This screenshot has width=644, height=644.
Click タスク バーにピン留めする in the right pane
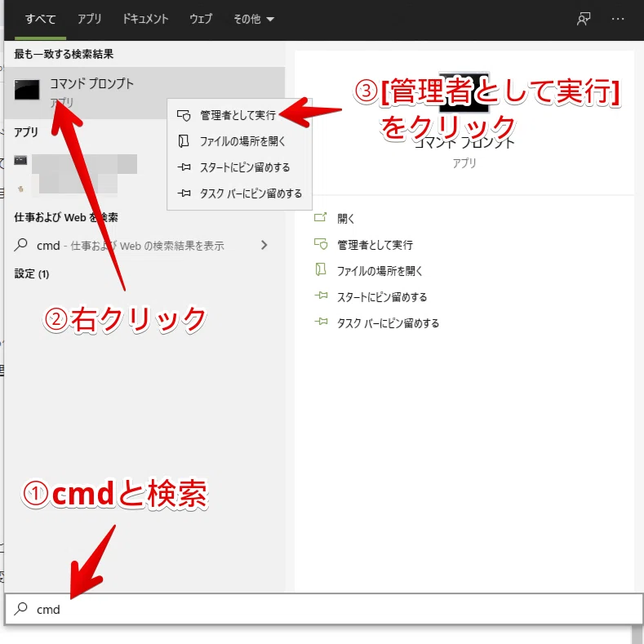point(389,324)
